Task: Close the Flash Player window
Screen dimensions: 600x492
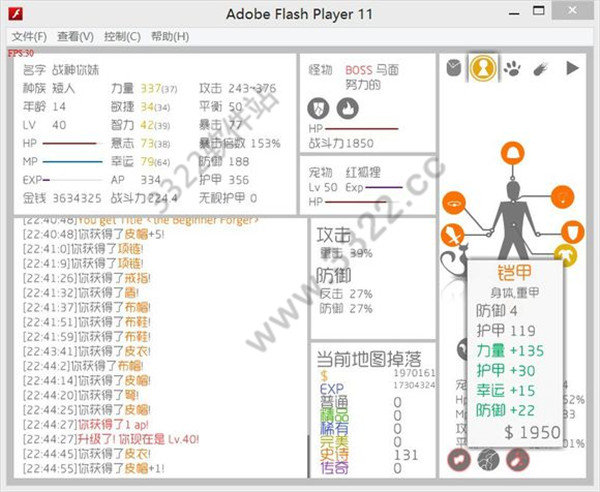Action: [572, 10]
